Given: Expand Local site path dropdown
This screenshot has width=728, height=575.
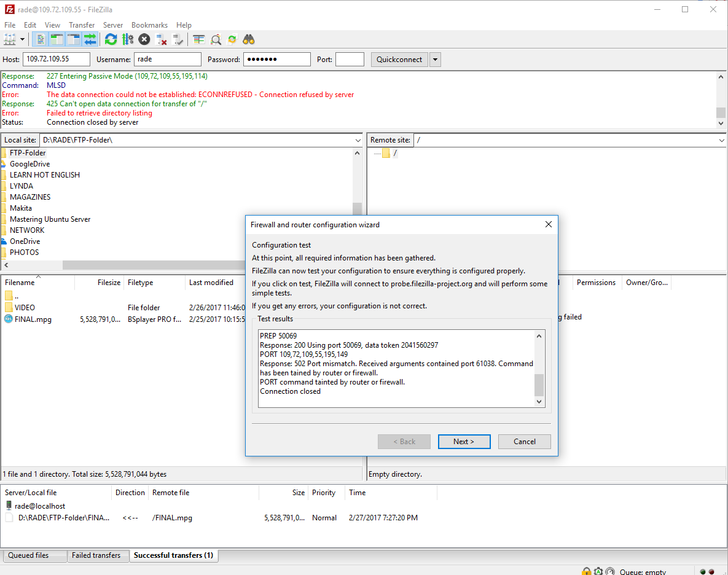Looking at the screenshot, I should [x=358, y=140].
